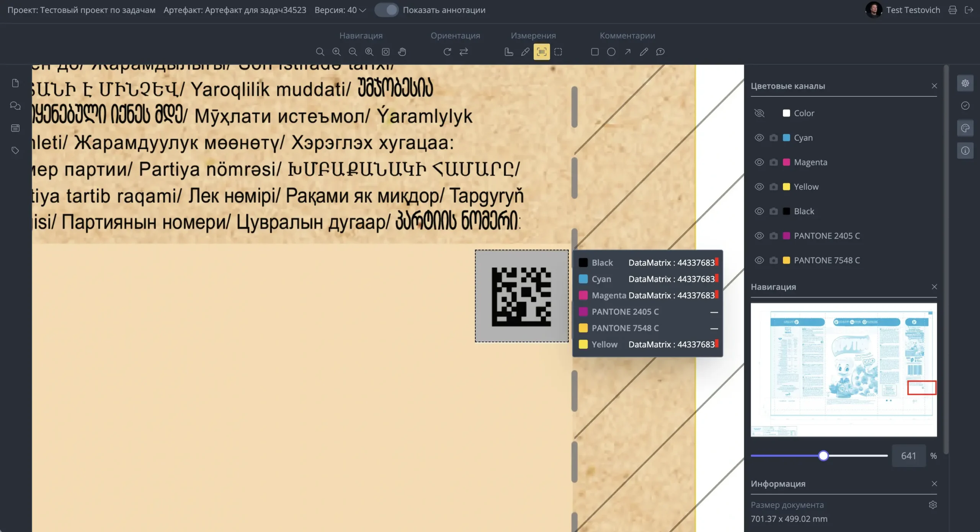Viewport: 980px width, 532px height.
Task: Click the zoom percentage field showing 641
Action: coord(909,456)
